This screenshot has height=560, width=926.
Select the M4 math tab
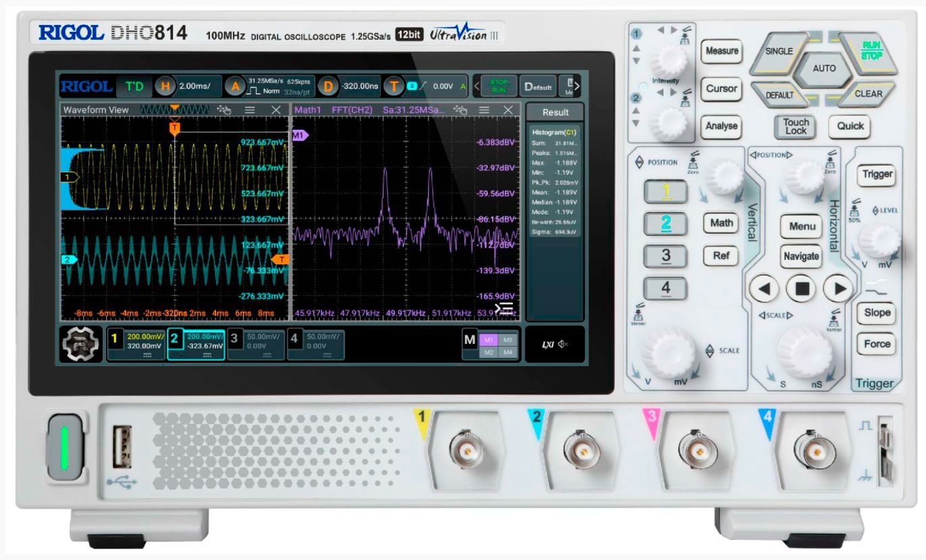(509, 351)
